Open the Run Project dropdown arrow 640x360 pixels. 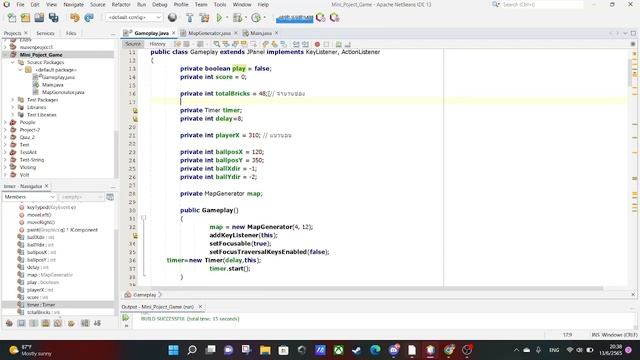point(227,18)
